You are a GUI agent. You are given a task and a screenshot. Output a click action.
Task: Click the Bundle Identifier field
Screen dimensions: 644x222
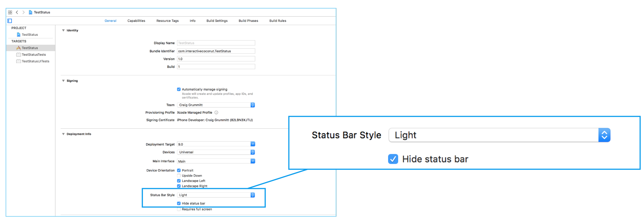[x=216, y=51]
